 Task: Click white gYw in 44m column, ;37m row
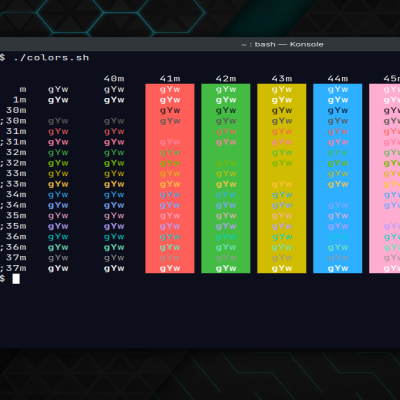click(338, 268)
